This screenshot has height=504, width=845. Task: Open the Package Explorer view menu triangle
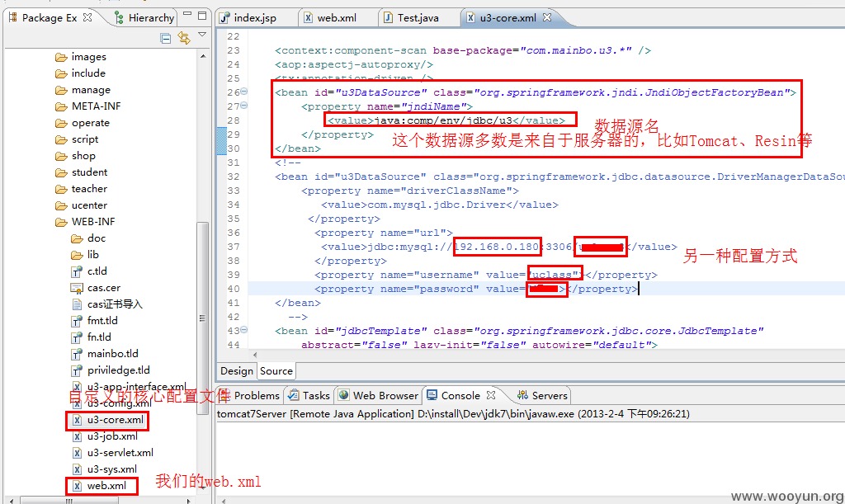pyautogui.click(x=202, y=35)
